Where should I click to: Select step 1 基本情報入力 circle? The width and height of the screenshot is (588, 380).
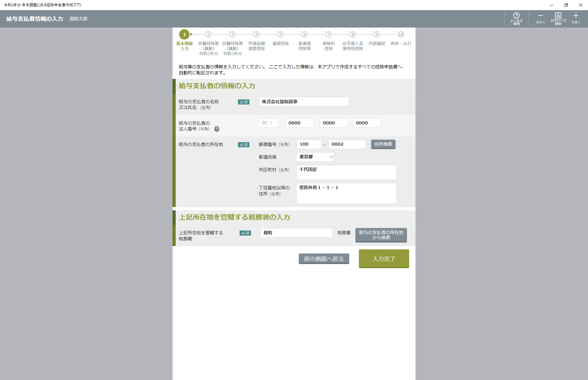[x=184, y=35]
